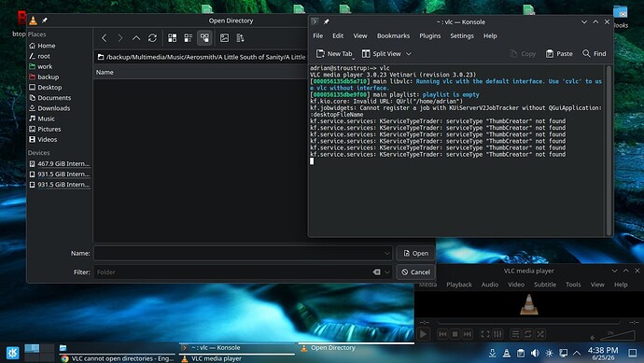Viewport: 644px width, 363px height.
Task: Open a New Tab in Konsole
Action: click(334, 54)
